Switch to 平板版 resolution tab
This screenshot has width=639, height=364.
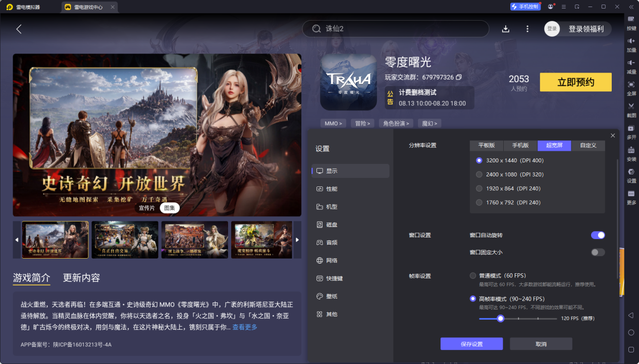coord(487,145)
